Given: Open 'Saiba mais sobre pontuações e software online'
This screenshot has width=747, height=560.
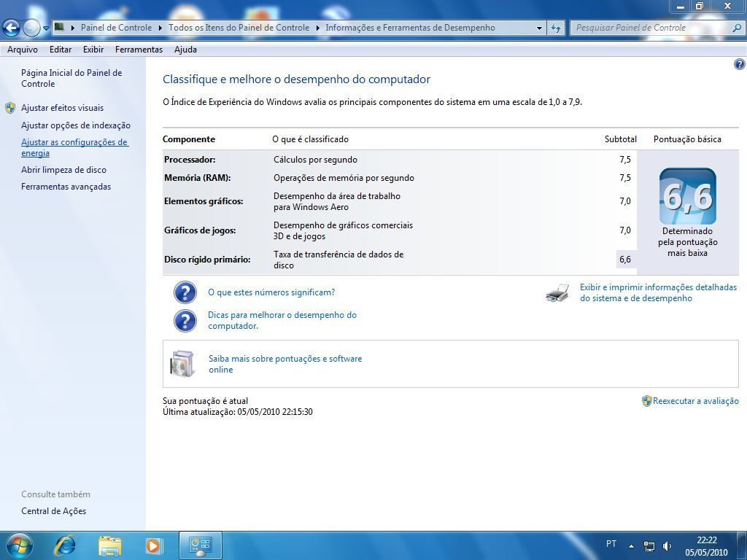Looking at the screenshot, I should 285,364.
